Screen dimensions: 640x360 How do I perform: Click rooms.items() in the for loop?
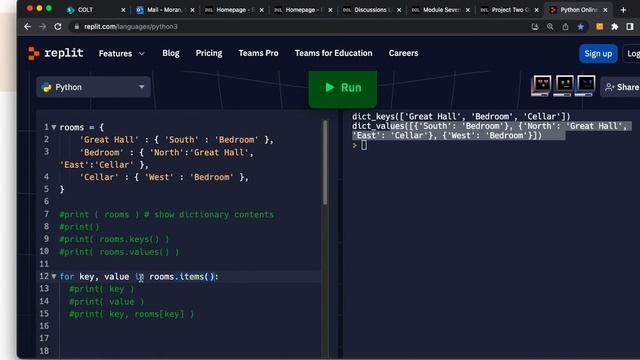182,277
